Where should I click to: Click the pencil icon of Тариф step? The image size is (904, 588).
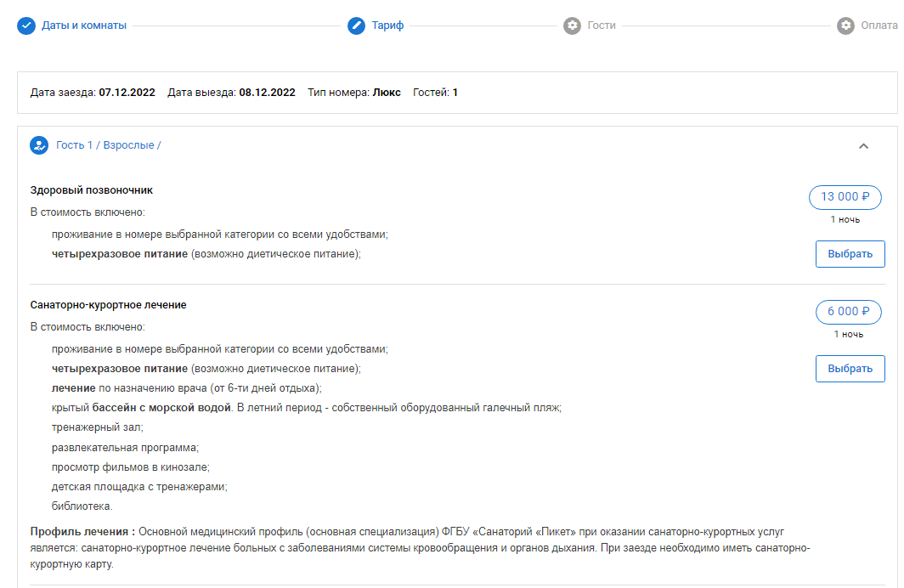pyautogui.click(x=356, y=25)
